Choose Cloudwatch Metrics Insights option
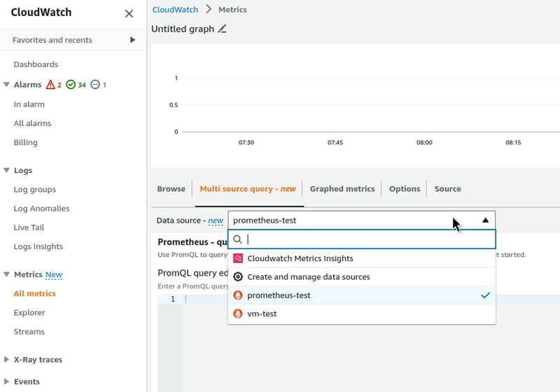 point(361,258)
